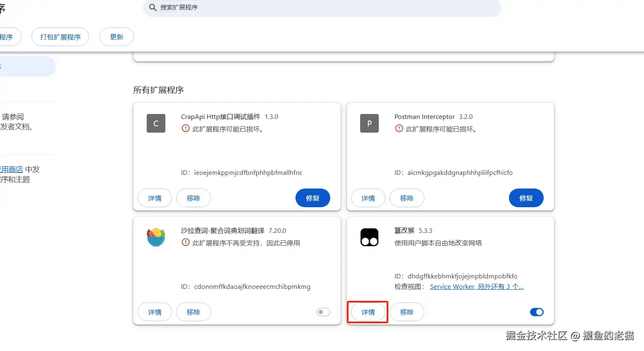Click the Postman Interceptor title
Image resolution: width=644 pixels, height=351 pixels.
[x=424, y=117]
